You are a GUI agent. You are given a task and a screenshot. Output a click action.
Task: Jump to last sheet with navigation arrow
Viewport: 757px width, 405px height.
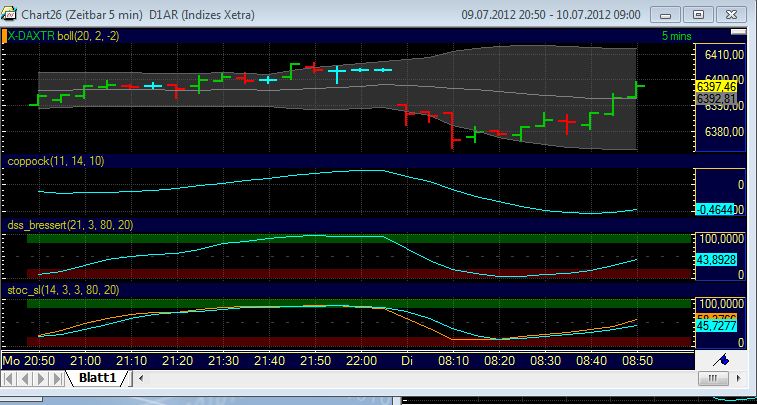pyautogui.click(x=56, y=378)
